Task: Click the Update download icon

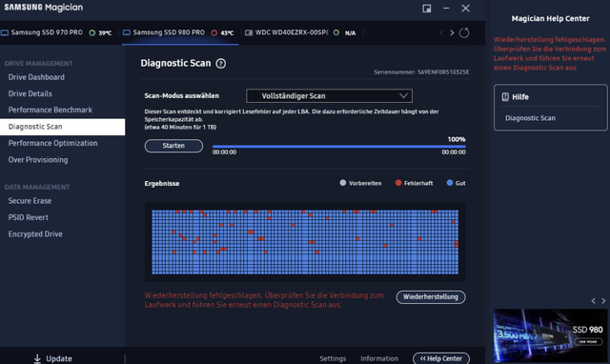Action: click(37, 358)
